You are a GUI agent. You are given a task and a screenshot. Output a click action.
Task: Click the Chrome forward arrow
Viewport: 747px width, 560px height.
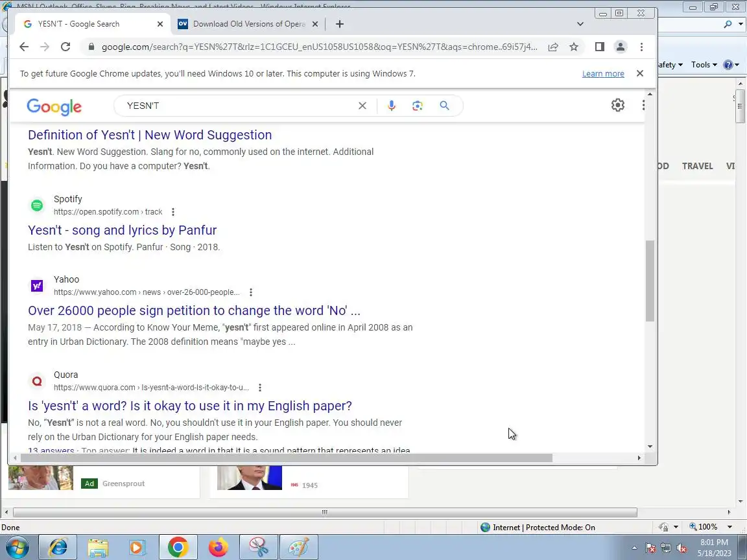click(45, 47)
